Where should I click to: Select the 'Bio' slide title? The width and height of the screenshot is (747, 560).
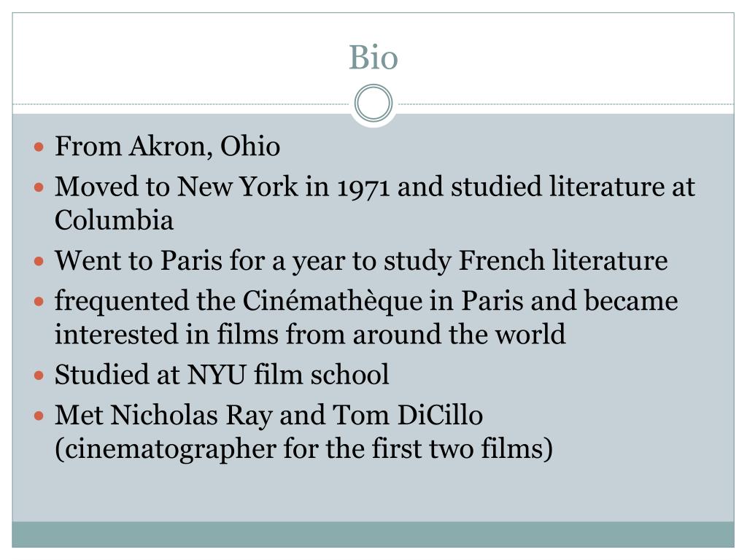pos(373,58)
